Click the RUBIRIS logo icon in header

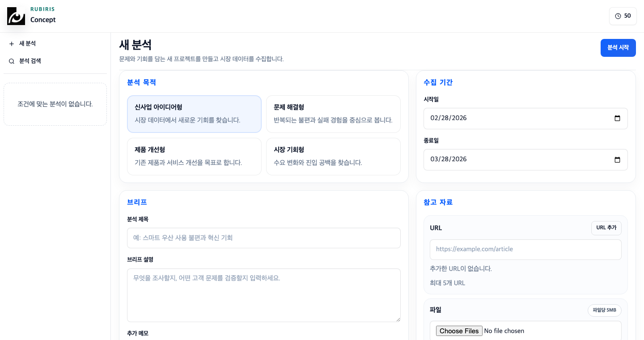click(x=16, y=16)
